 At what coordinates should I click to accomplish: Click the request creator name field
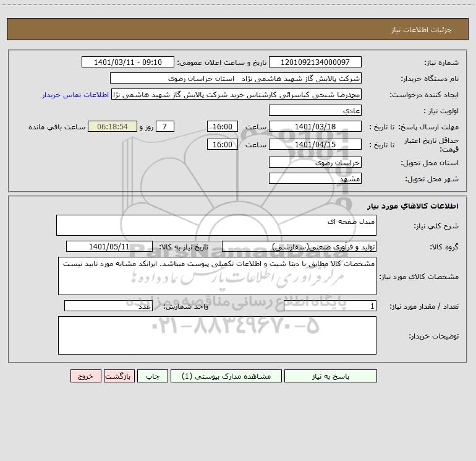click(237, 94)
